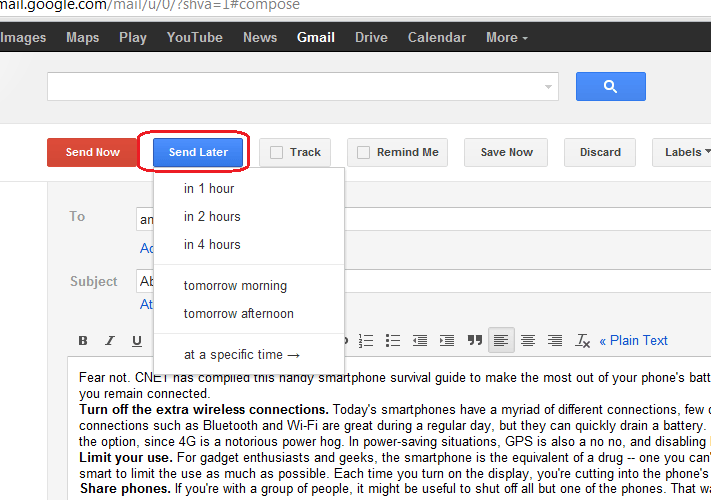Decrease indent of the text
Screen dimensions: 711x500
coord(419,340)
